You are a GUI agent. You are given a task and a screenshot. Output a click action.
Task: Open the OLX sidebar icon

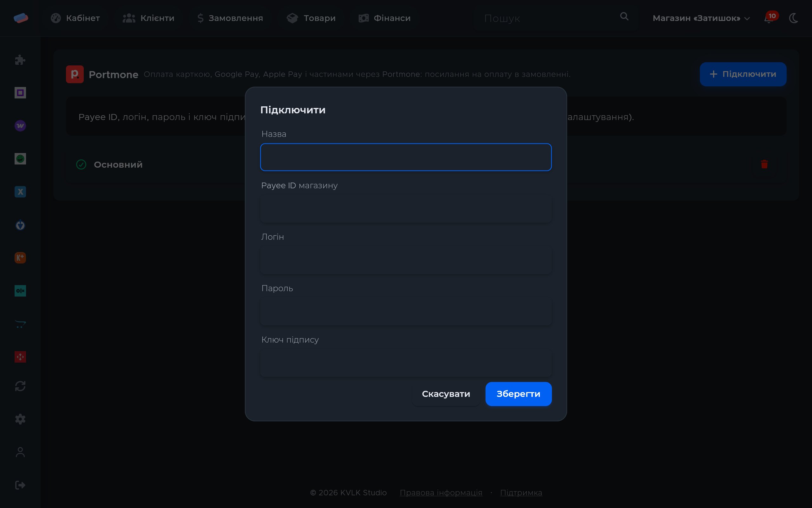click(x=20, y=291)
